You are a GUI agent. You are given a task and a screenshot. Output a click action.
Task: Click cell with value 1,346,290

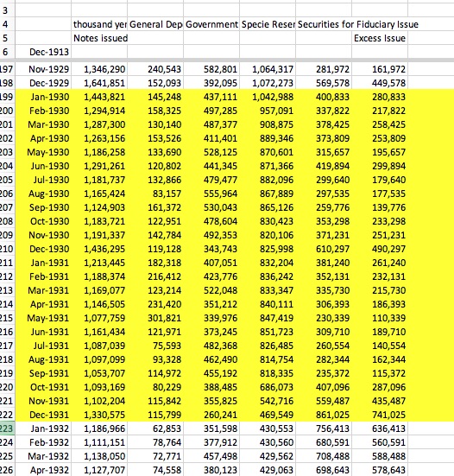pos(99,69)
